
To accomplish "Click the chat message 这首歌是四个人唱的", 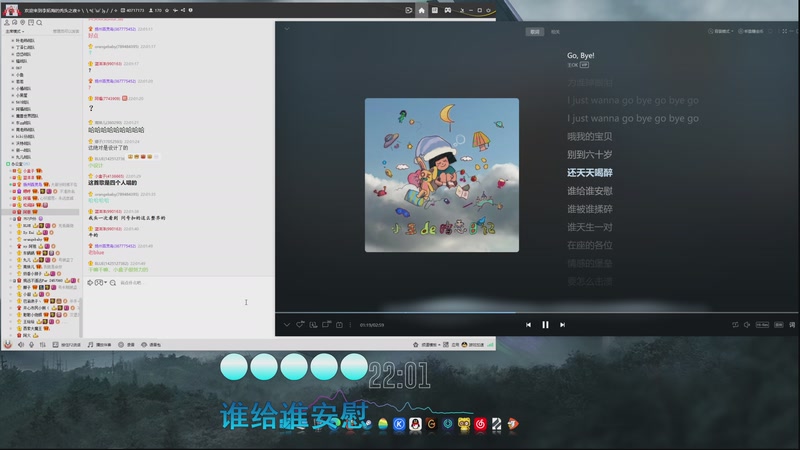I will click(x=112, y=183).
